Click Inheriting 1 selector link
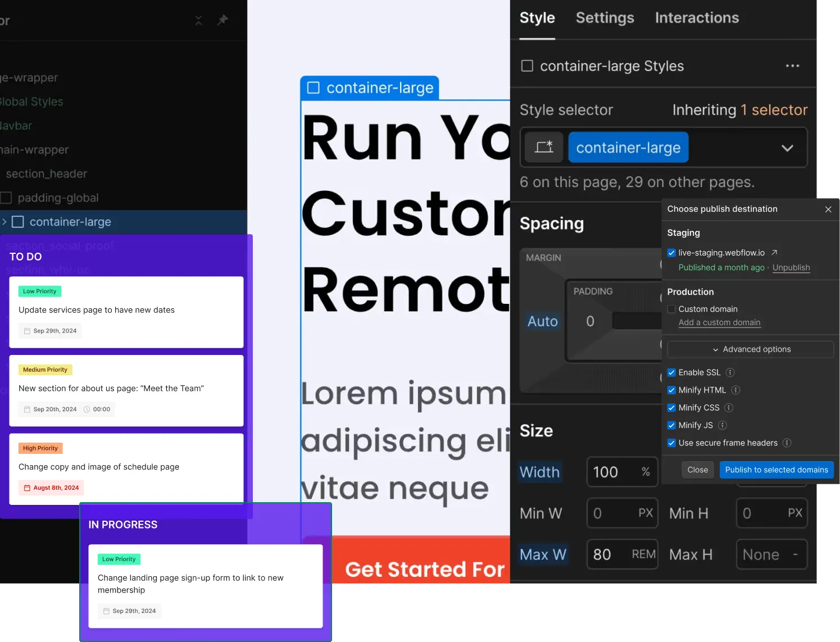 click(x=740, y=110)
